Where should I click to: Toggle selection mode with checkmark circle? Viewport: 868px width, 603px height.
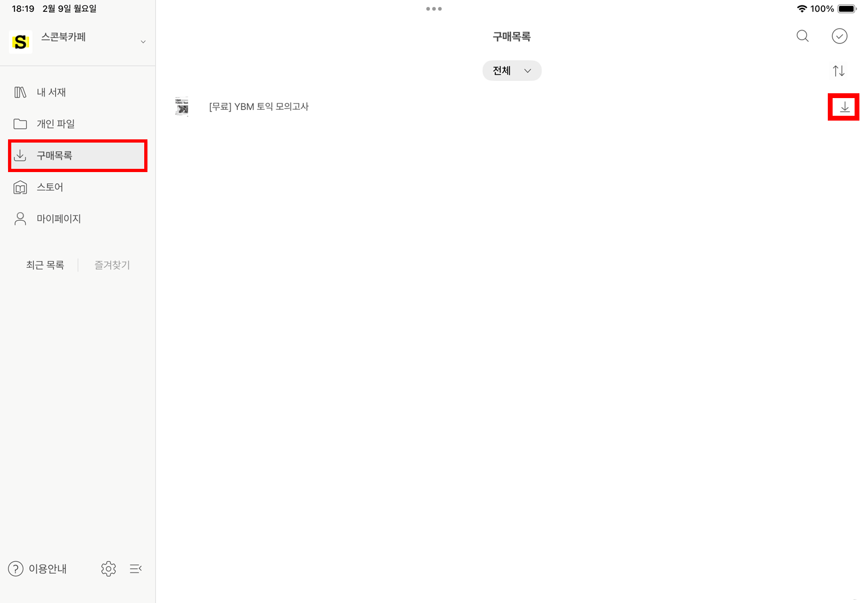tap(839, 36)
